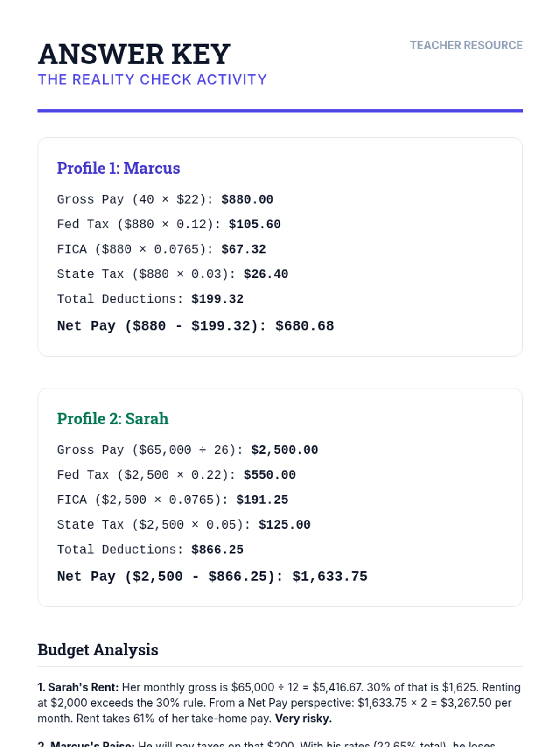Select Sarah's State Tax amount $125.00
The height and width of the screenshot is (747, 560).
(x=284, y=525)
